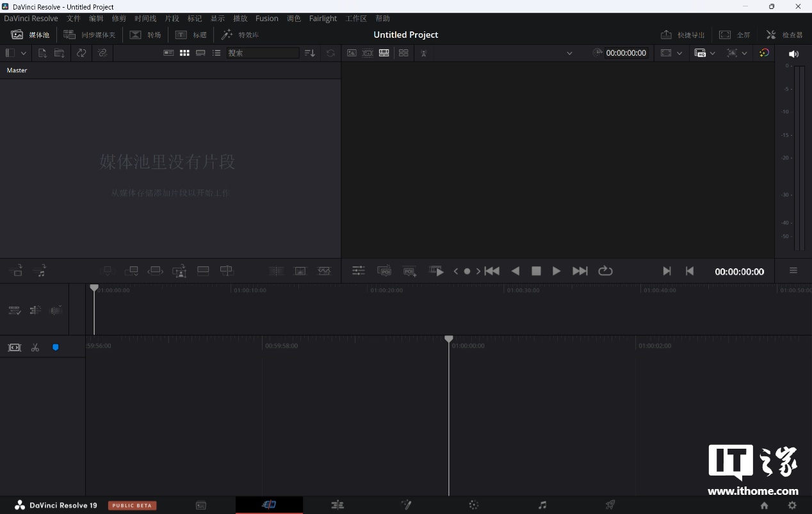Image resolution: width=812 pixels, height=514 pixels.
Task: Expand the media pool panel layout dropdown
Action: pos(24,53)
